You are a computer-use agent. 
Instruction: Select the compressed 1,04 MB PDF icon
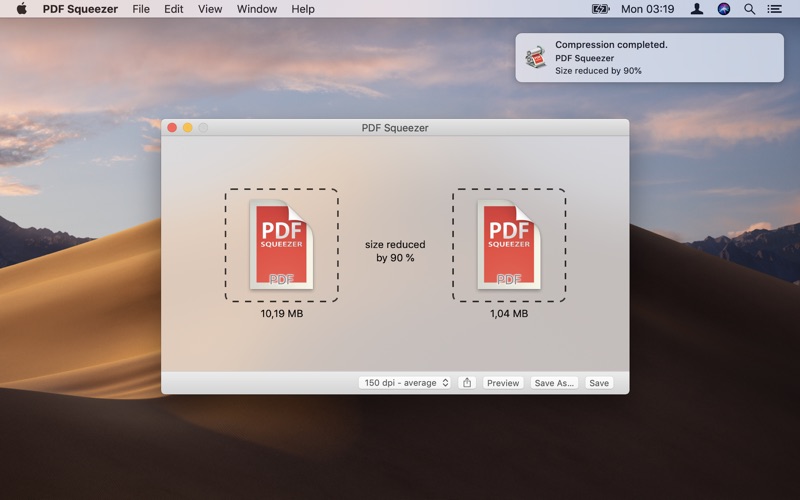(x=509, y=245)
